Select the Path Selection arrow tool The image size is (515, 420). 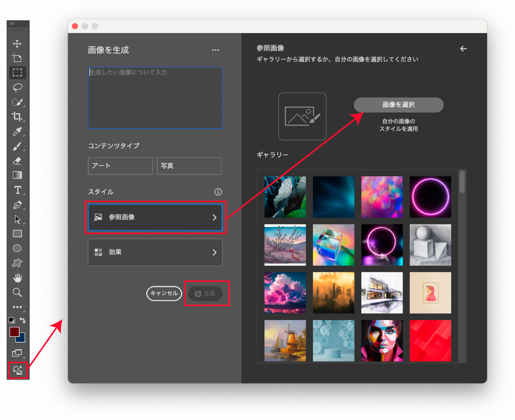pyautogui.click(x=17, y=219)
